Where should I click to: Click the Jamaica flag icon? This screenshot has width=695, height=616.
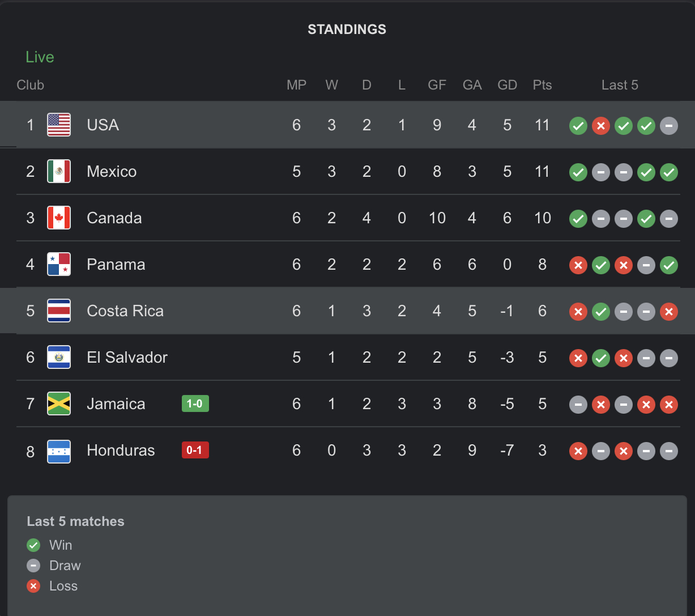[59, 403]
